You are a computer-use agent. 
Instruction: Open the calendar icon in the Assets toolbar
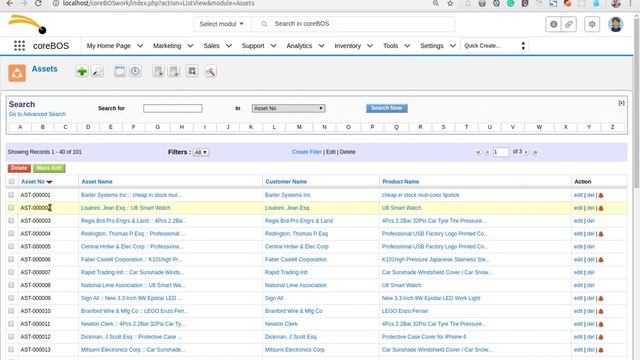[120, 71]
